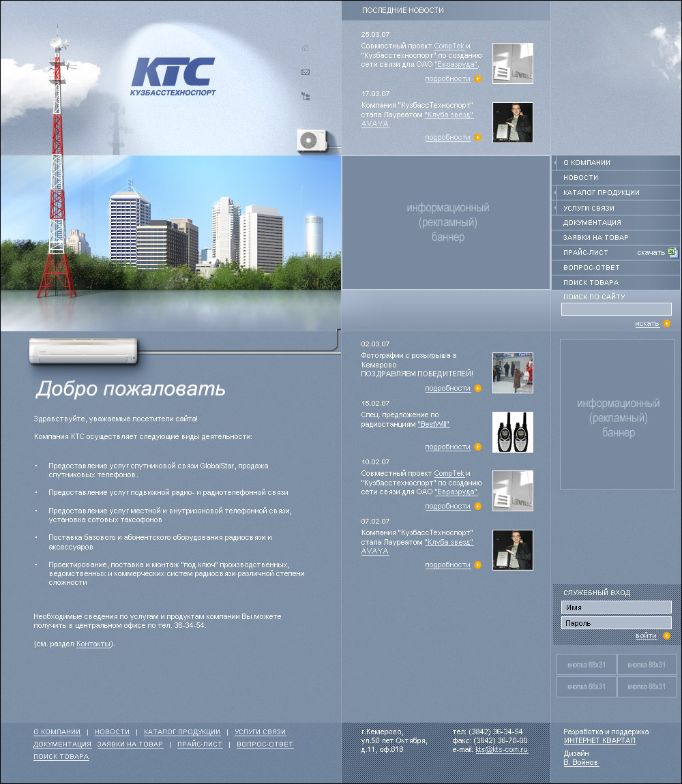Click footer link О КОМПАНИИ

57,732
